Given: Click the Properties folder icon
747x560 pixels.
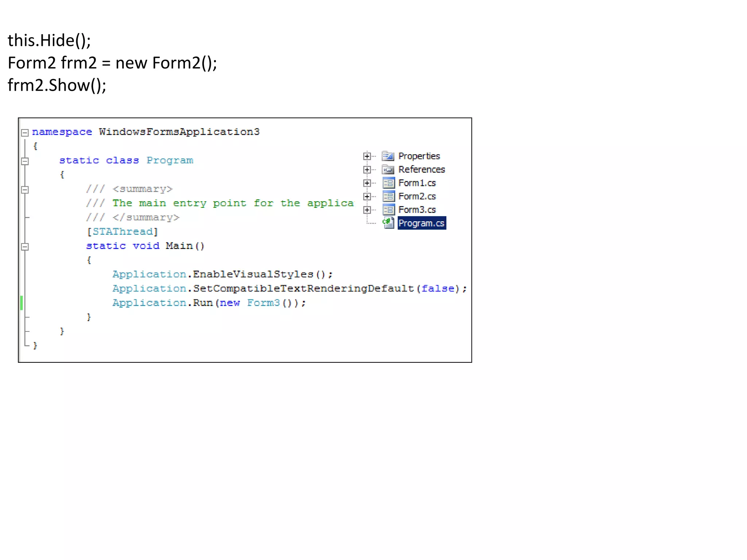Looking at the screenshot, I should (388, 156).
